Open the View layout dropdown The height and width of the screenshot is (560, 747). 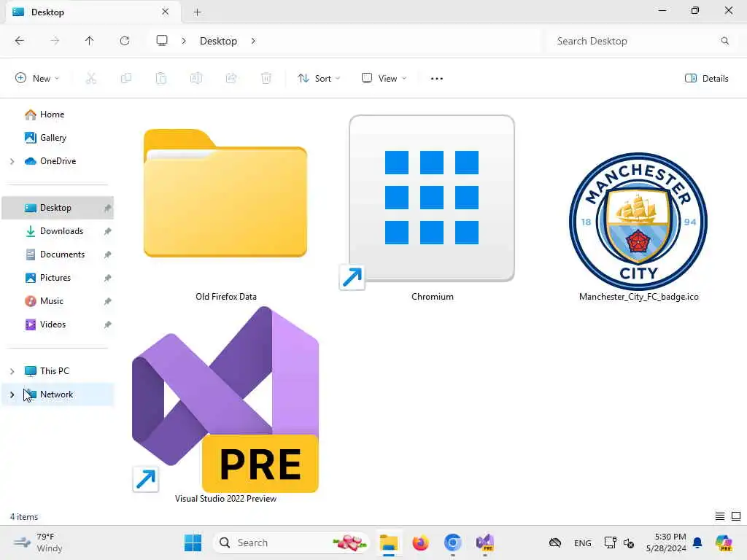coord(384,78)
